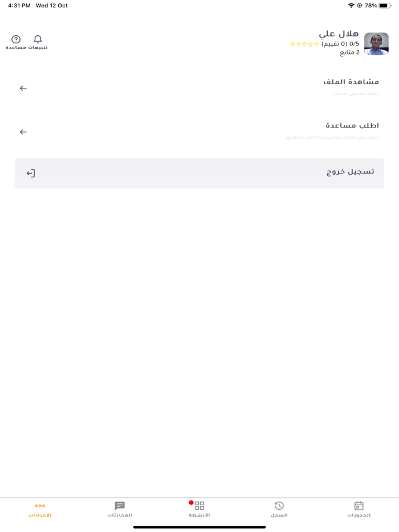The height and width of the screenshot is (532, 399).
Task: Click the arrow beside مشاهدة الملف
Action: click(x=23, y=88)
